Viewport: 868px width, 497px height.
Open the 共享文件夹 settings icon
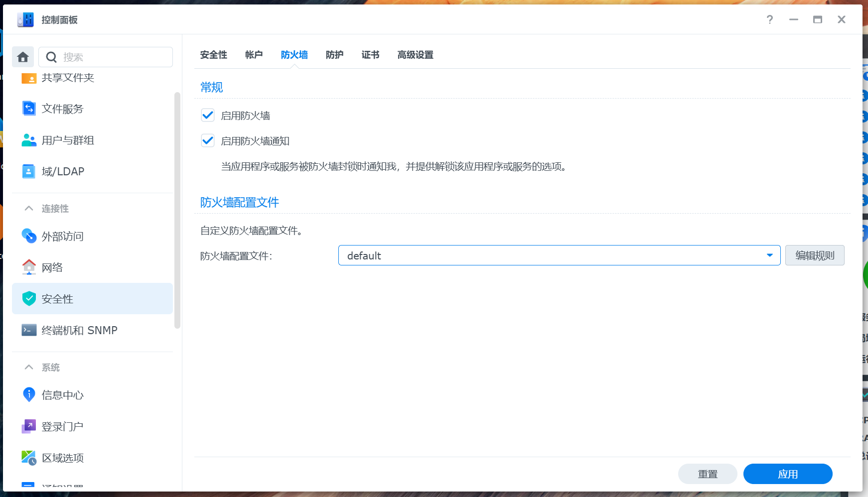[28, 78]
